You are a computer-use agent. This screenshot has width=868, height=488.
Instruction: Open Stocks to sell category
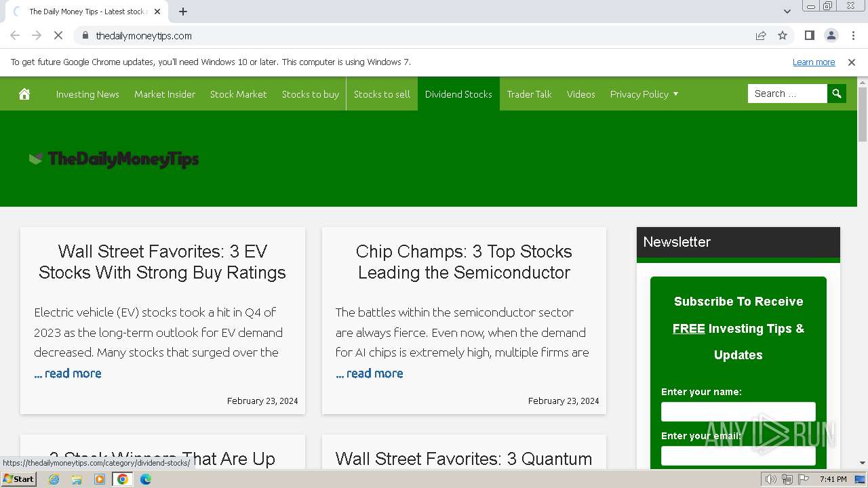tap(382, 94)
